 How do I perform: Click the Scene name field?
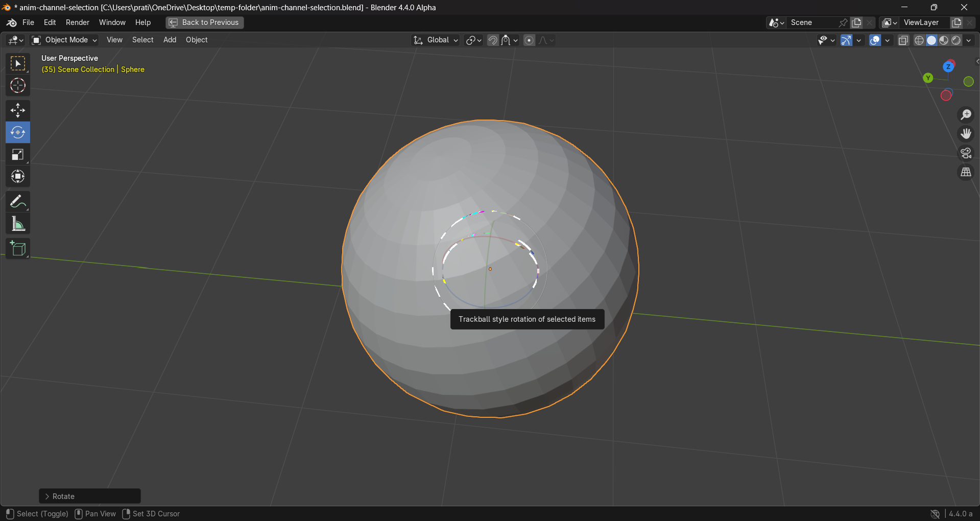pyautogui.click(x=812, y=22)
